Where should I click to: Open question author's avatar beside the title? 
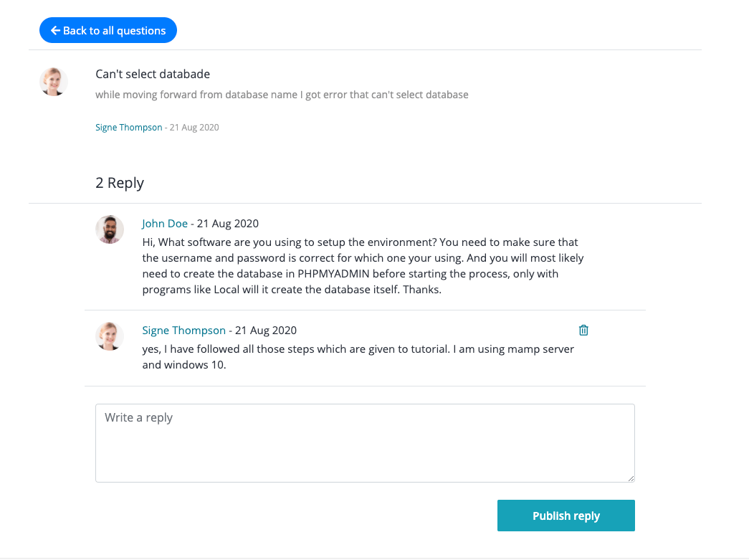coord(54,82)
